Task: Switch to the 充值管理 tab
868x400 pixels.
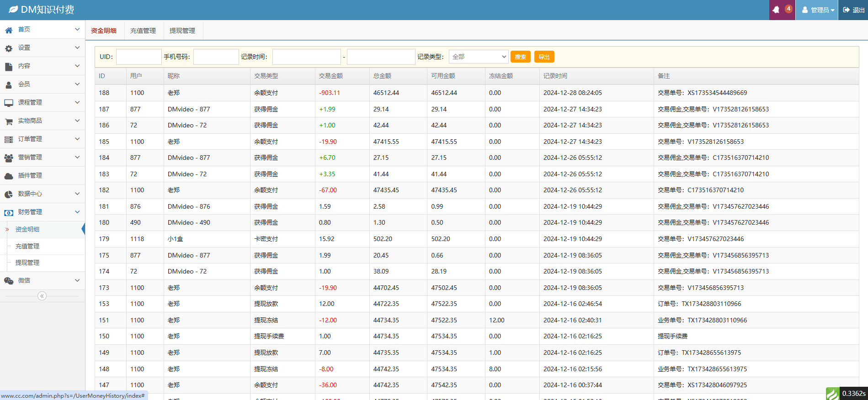Action: pyautogui.click(x=143, y=31)
